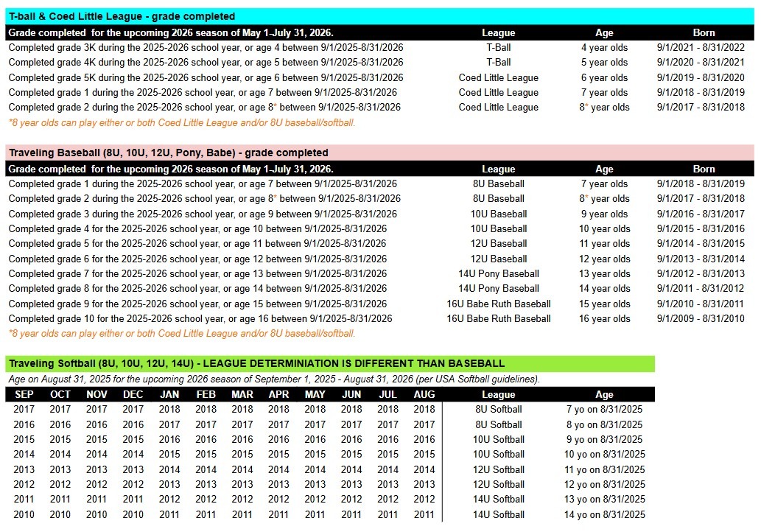Click the green Traveling Softball section title
Image resolution: width=761 pixels, height=532 pixels.
point(256,363)
